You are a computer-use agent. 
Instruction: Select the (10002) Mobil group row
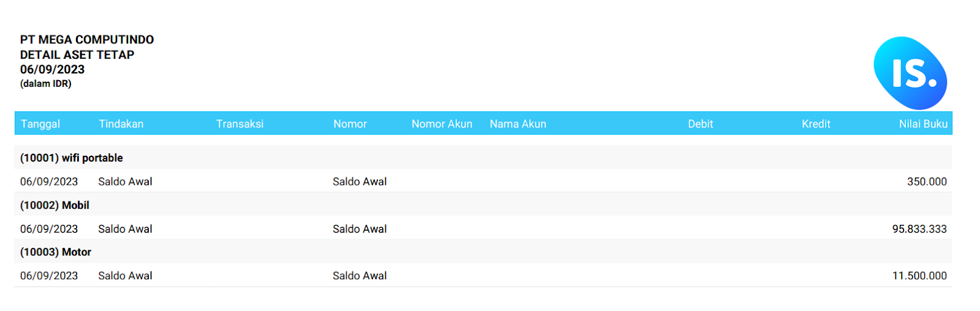pyautogui.click(x=55, y=205)
